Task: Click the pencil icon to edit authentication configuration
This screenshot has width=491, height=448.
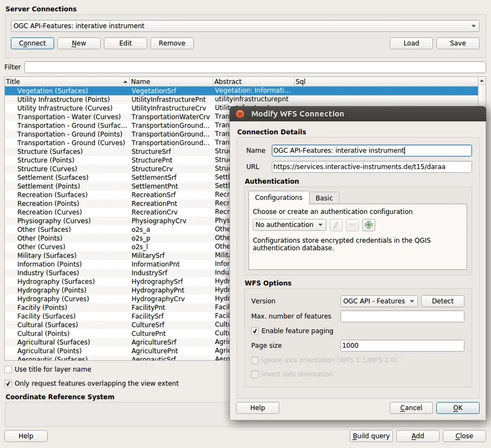Action: click(x=336, y=225)
